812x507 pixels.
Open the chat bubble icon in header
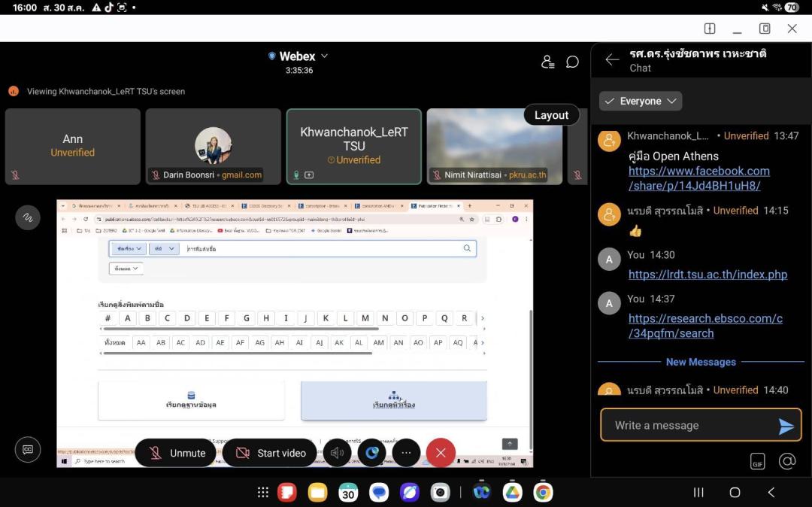572,62
